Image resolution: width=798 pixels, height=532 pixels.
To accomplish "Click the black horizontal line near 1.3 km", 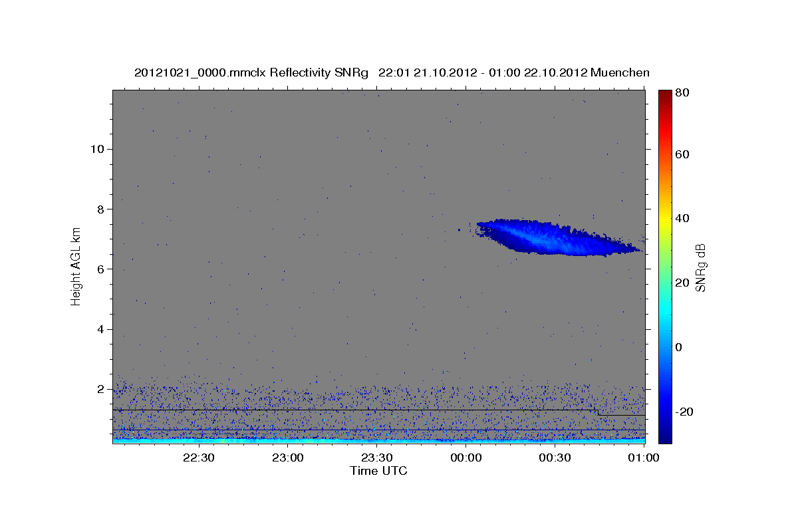I will point(356,410).
